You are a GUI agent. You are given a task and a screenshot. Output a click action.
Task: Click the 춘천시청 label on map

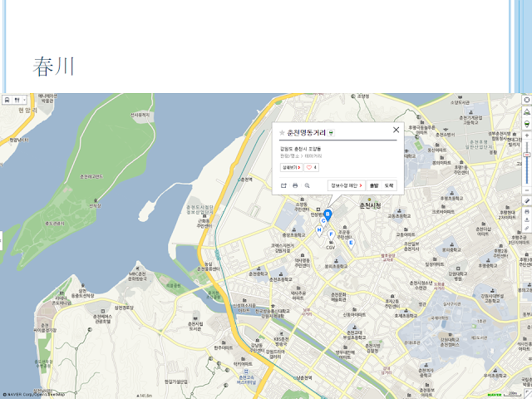(370, 205)
